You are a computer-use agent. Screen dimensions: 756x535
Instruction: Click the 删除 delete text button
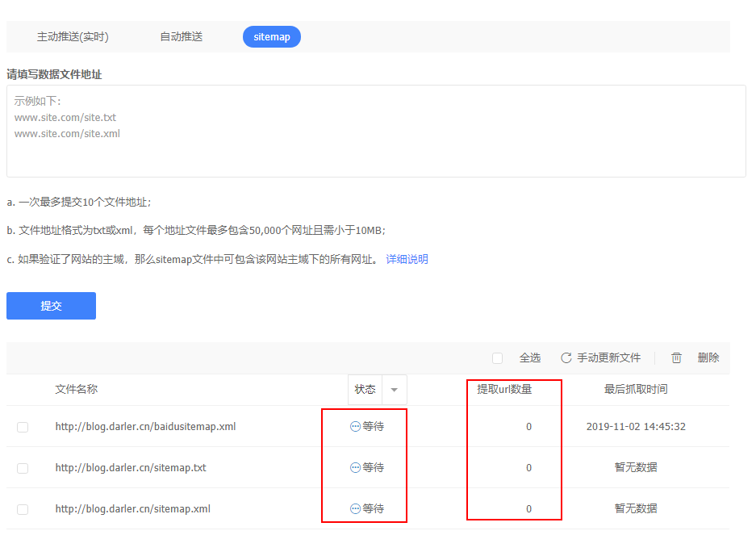pyautogui.click(x=708, y=357)
